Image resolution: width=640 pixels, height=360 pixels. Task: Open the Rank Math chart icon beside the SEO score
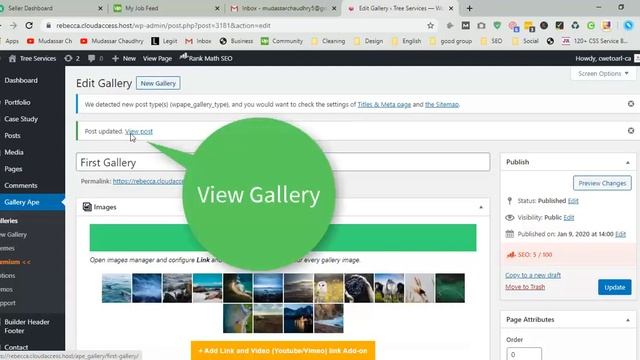pyautogui.click(x=511, y=255)
